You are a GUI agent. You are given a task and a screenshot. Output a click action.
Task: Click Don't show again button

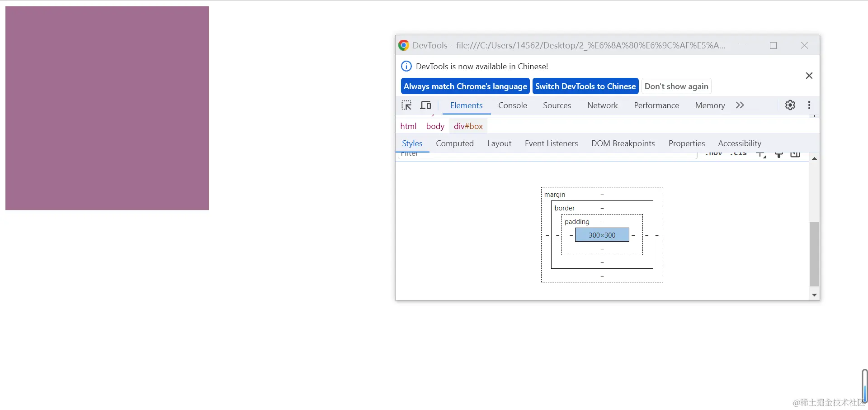pos(676,86)
